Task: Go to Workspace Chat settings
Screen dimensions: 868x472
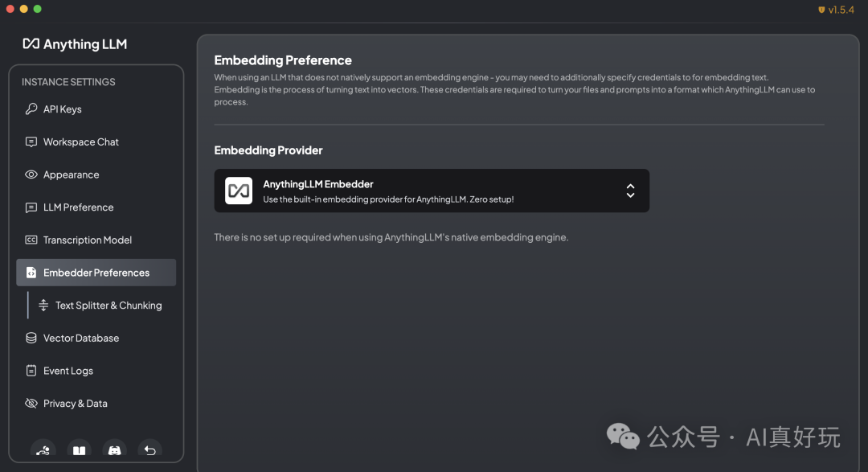Action: point(80,142)
